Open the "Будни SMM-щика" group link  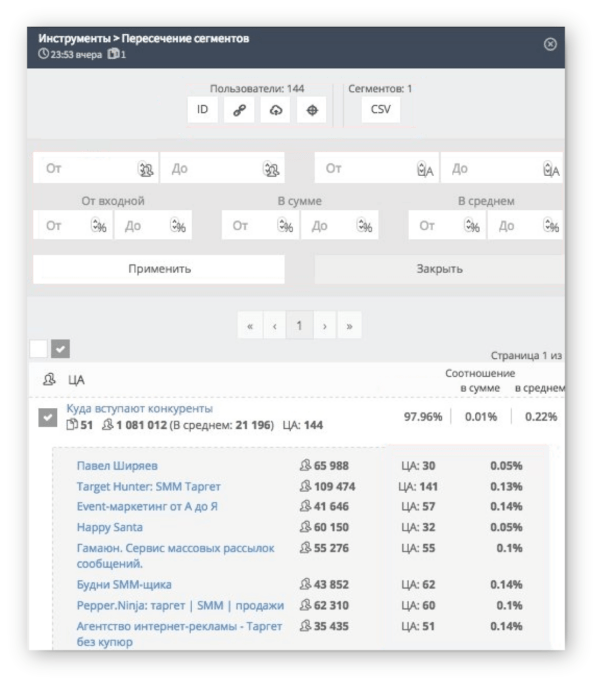pyautogui.click(x=124, y=585)
